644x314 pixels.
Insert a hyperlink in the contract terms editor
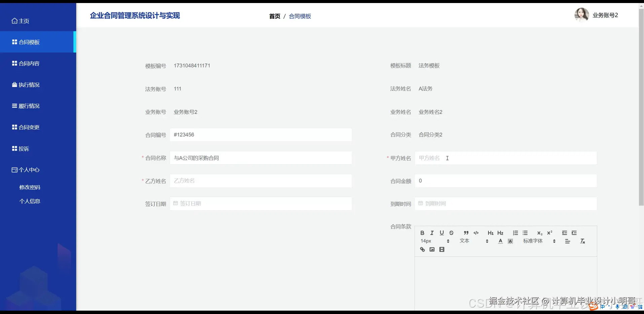(x=422, y=249)
